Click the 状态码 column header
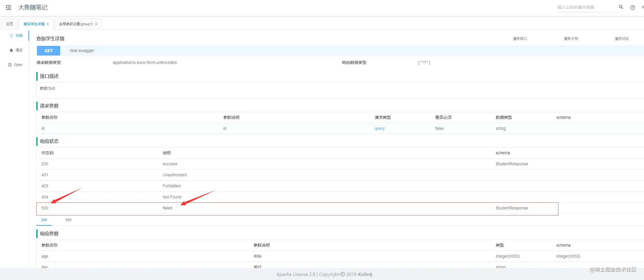The height and width of the screenshot is (280, 644). click(x=47, y=153)
